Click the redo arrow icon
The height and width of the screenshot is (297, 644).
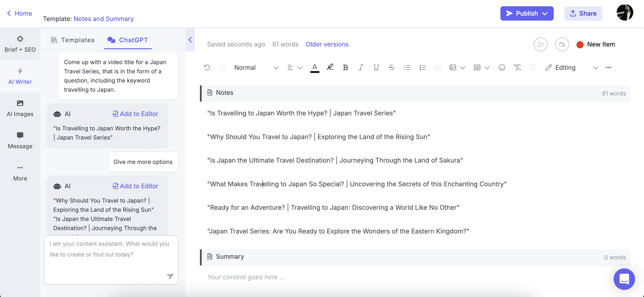click(222, 68)
